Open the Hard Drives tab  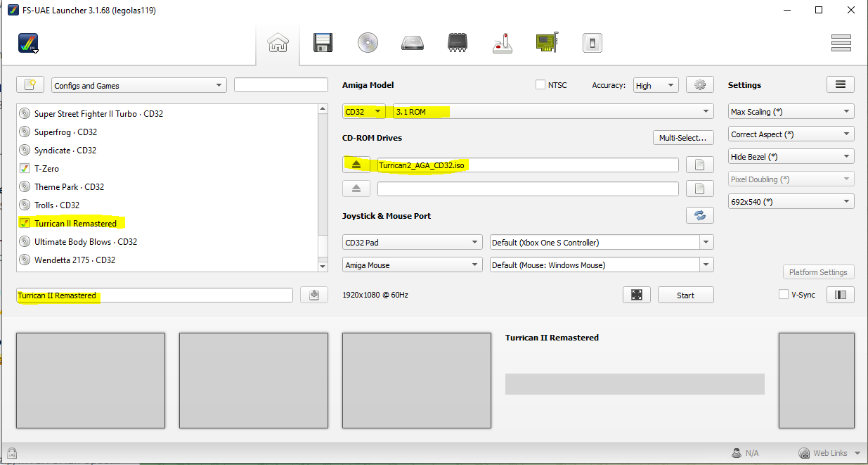(413, 44)
